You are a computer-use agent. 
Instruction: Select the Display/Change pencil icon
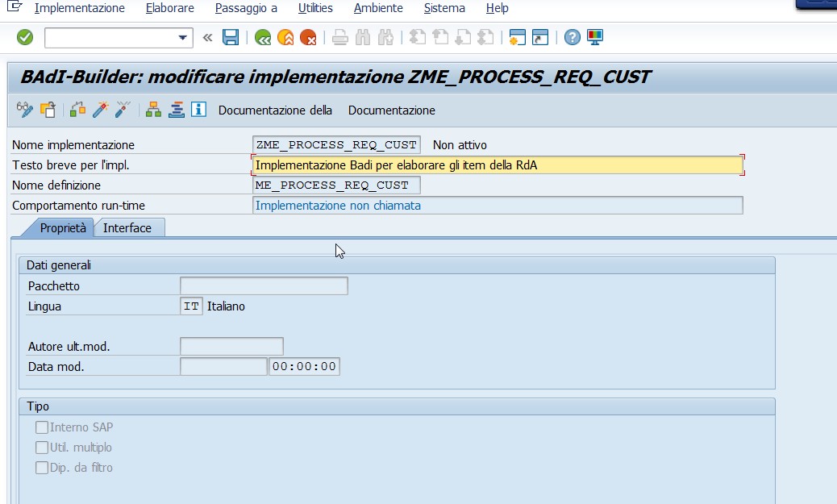25,109
